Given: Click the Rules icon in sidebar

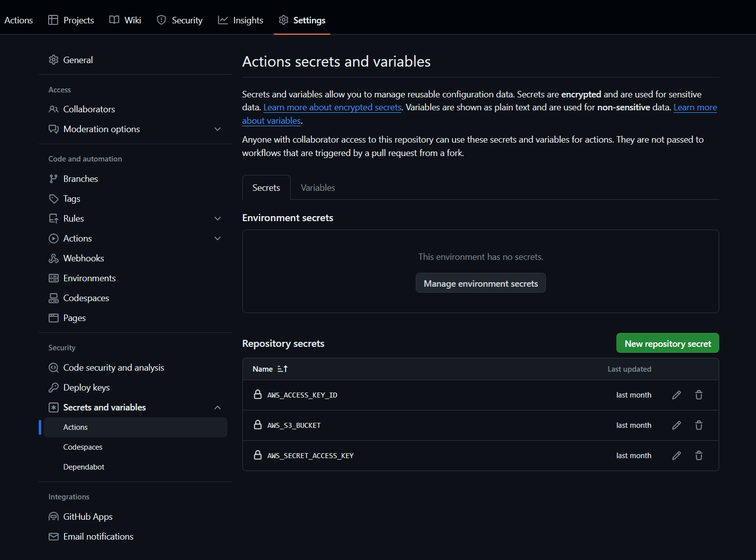Looking at the screenshot, I should (x=54, y=219).
